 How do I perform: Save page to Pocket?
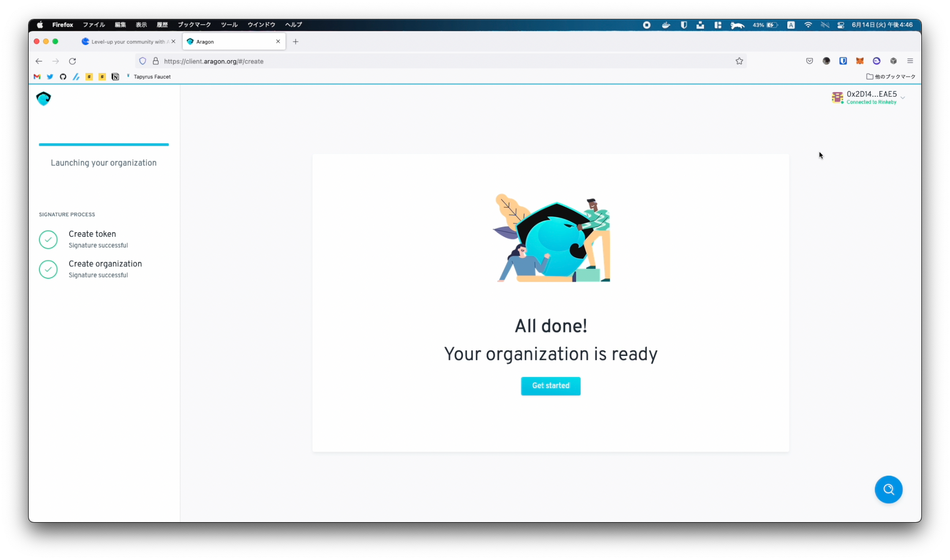pos(809,61)
